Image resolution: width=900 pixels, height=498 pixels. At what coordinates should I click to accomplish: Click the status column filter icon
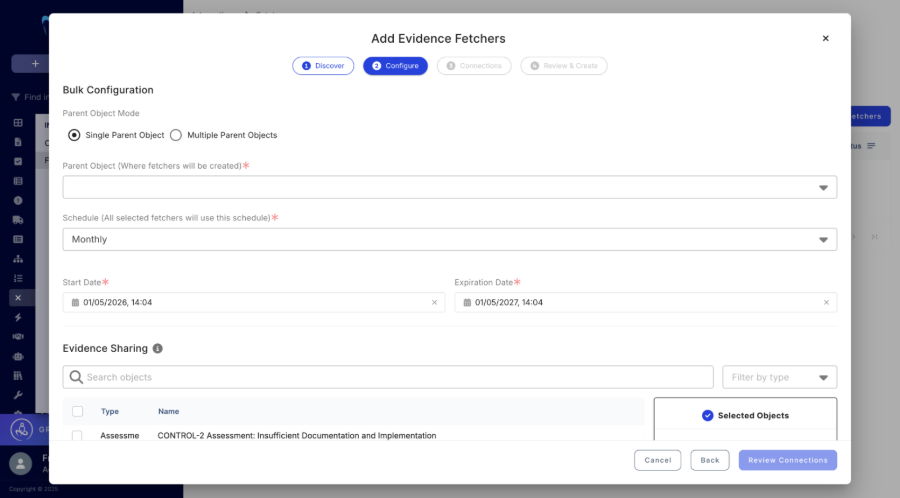click(x=871, y=146)
